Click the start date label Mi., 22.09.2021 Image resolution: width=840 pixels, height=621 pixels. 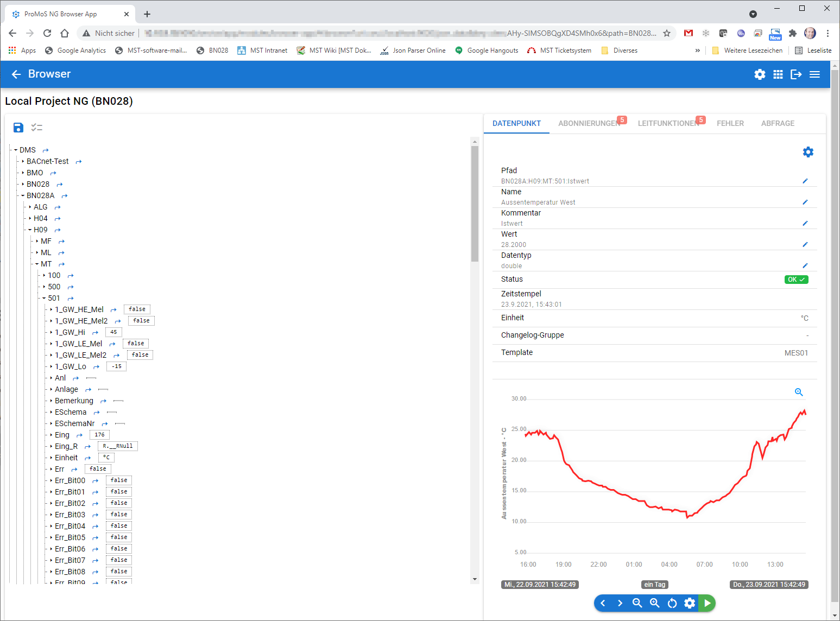(540, 585)
